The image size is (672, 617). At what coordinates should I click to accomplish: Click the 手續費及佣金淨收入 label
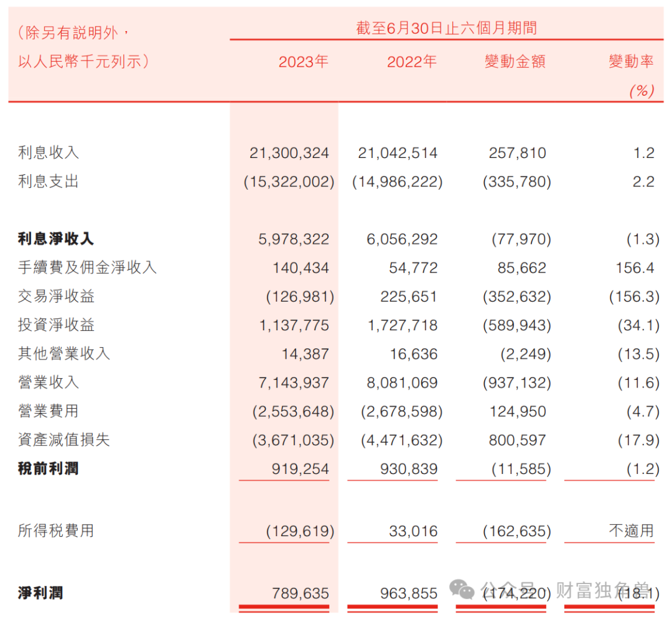[88, 267]
